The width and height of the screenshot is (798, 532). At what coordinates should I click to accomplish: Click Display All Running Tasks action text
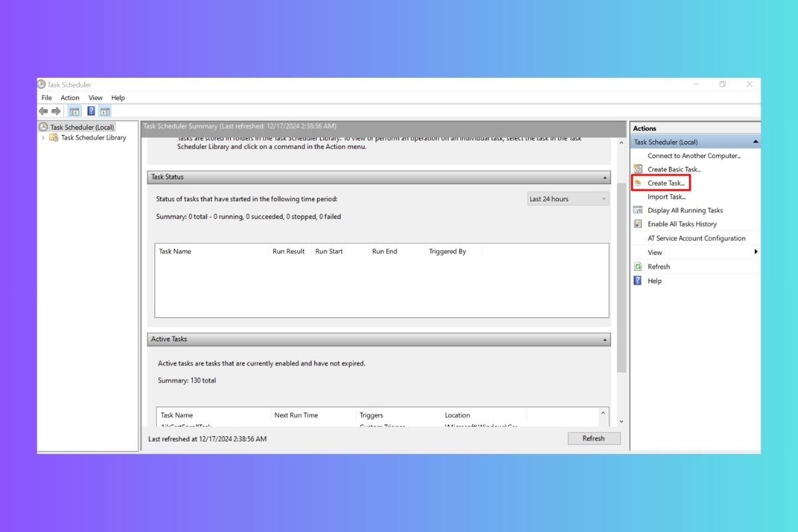(686, 210)
